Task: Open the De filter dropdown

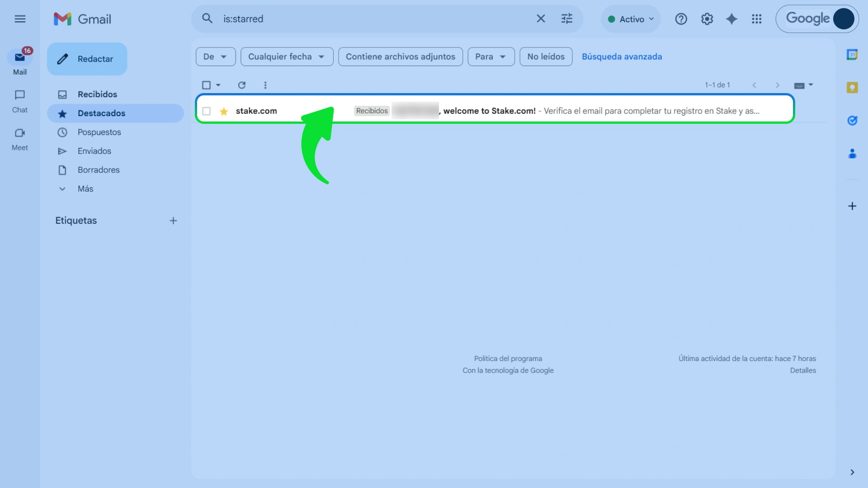Action: click(215, 56)
